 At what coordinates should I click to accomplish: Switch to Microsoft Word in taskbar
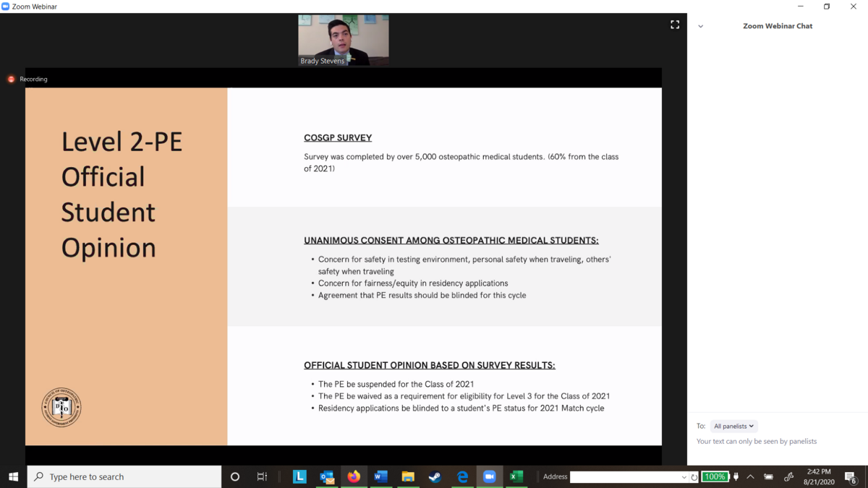pos(380,476)
